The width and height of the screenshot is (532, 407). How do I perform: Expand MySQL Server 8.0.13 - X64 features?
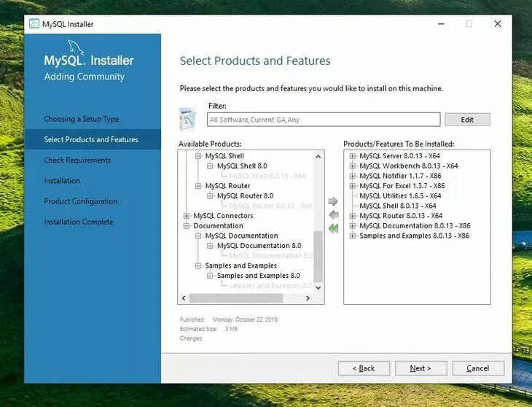click(x=353, y=156)
